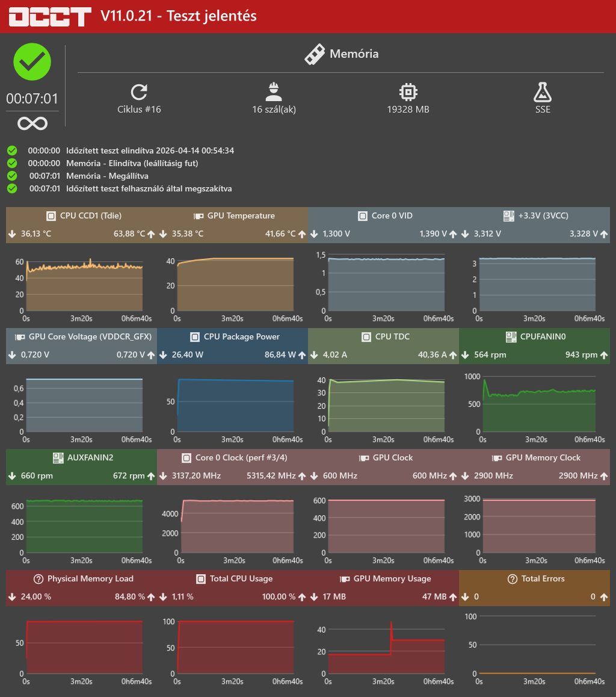The height and width of the screenshot is (697, 616).
Task: Click the Total Errors graph
Action: tap(537, 645)
